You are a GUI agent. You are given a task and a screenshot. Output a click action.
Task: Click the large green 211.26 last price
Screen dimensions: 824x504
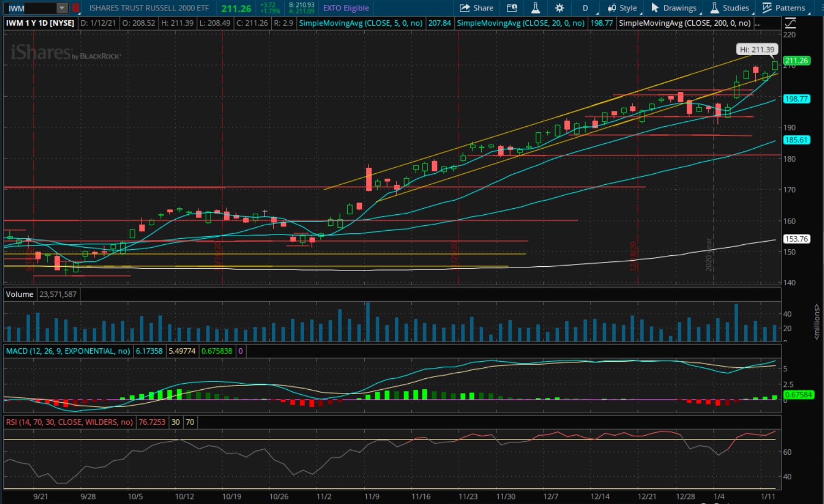pos(236,8)
